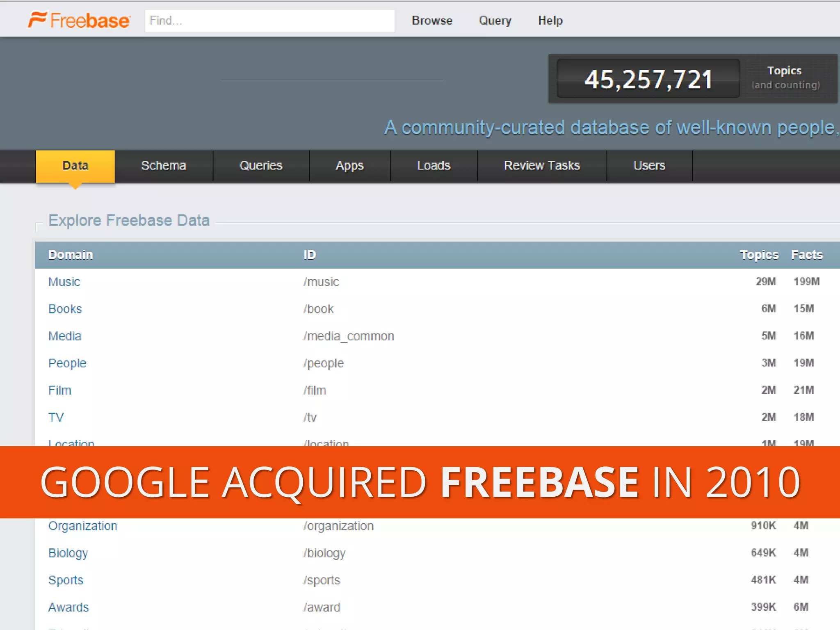Click the 399K topics value for Awards
This screenshot has height=630, width=840.
point(763,607)
